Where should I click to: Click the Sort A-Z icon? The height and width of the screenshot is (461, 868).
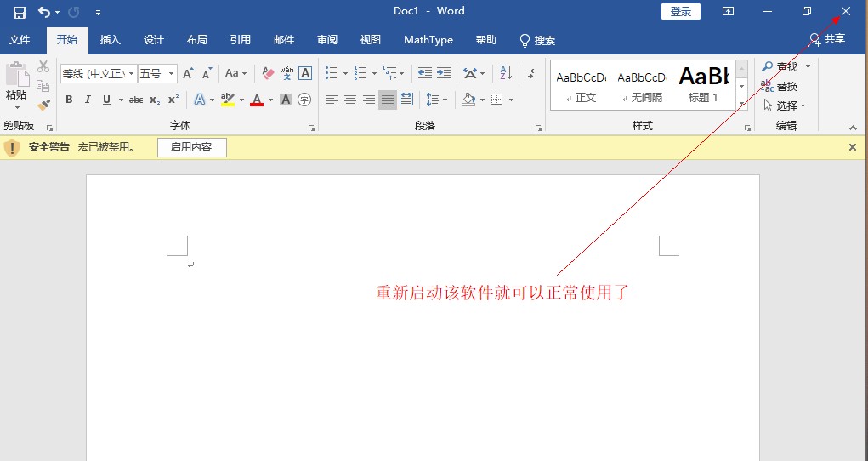[506, 73]
